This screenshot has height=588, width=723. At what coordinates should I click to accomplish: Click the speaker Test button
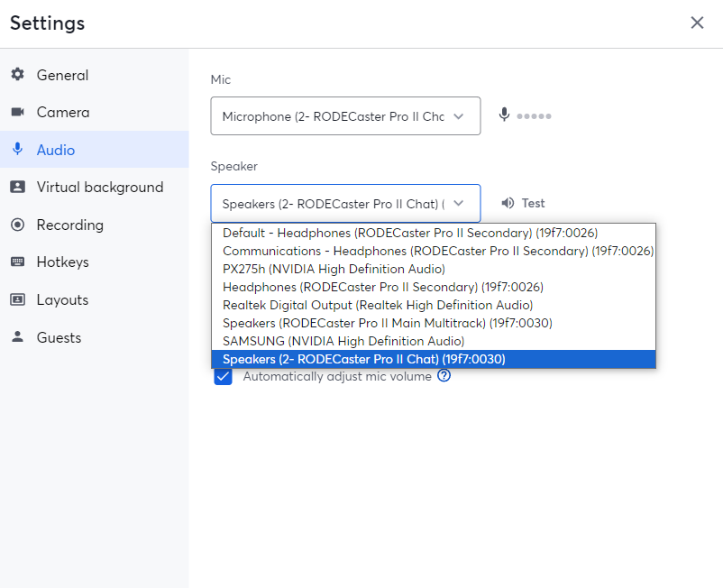[523, 203]
